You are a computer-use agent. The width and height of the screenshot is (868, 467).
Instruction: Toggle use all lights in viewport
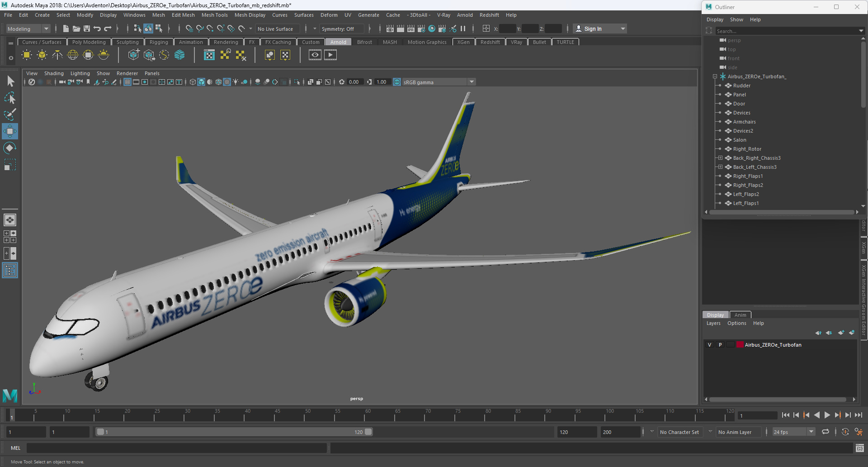[x=236, y=82]
